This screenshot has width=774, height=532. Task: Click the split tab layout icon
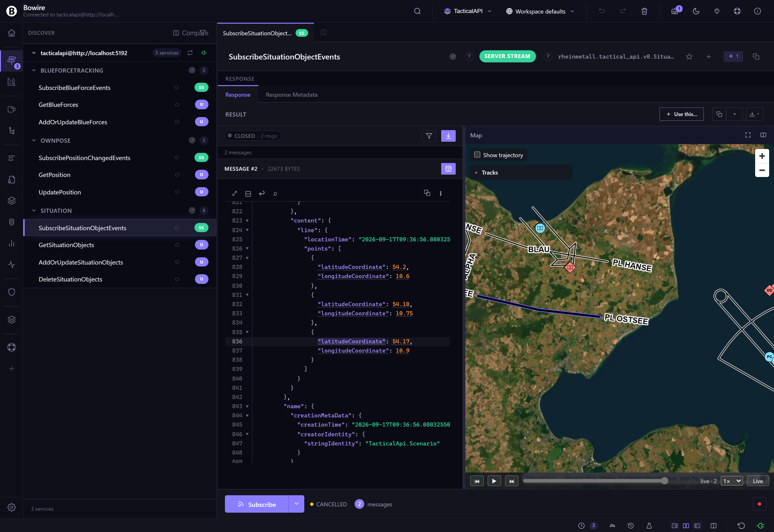(324, 32)
